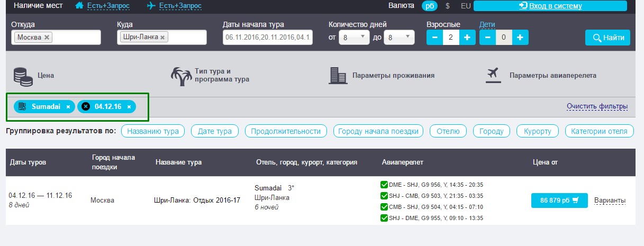Click the Найти search button
644x246 pixels.
(x=607, y=38)
